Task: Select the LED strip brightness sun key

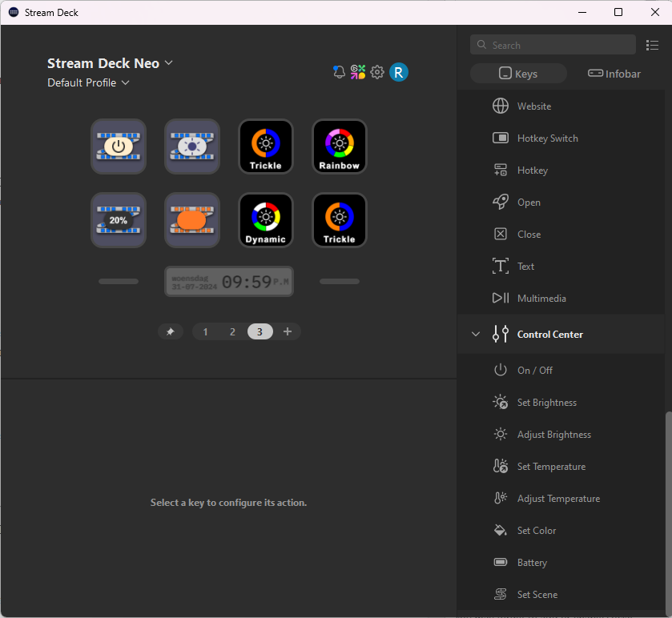Action: pyautogui.click(x=192, y=146)
